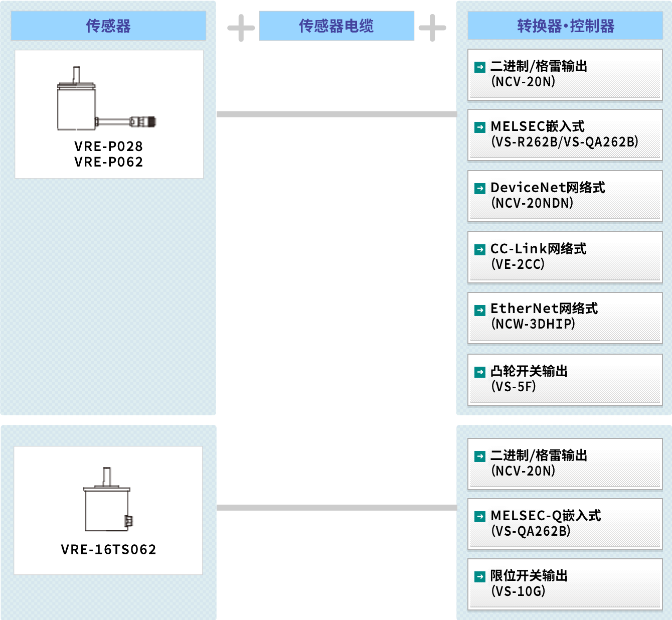
Task: Open MELSEC-Q嵌入式 (VS-QA262B) link
Action: 565,524
